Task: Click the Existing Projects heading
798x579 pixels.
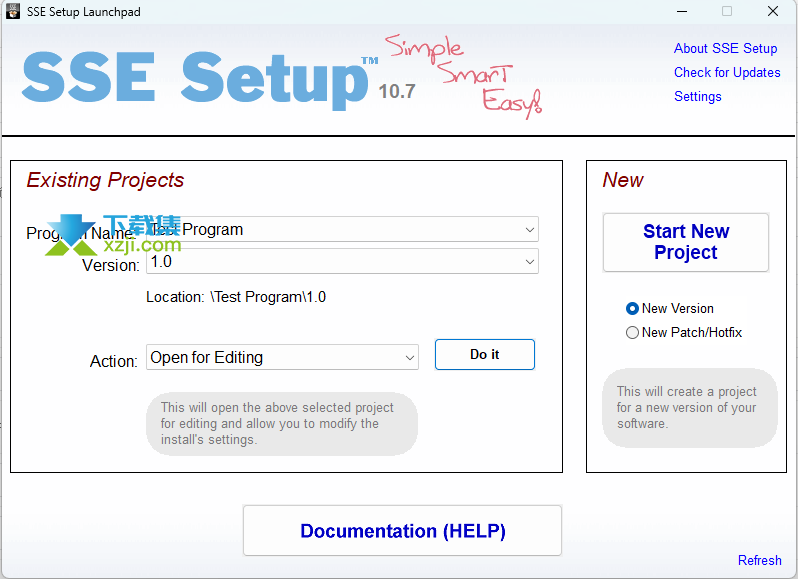Action: 105,180
